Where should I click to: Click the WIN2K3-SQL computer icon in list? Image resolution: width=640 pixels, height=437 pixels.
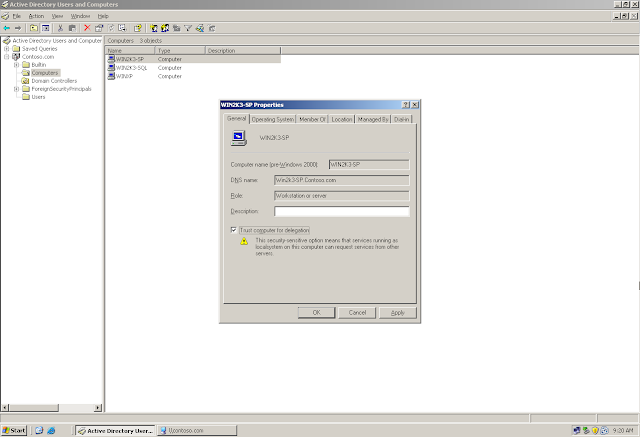(x=111, y=68)
